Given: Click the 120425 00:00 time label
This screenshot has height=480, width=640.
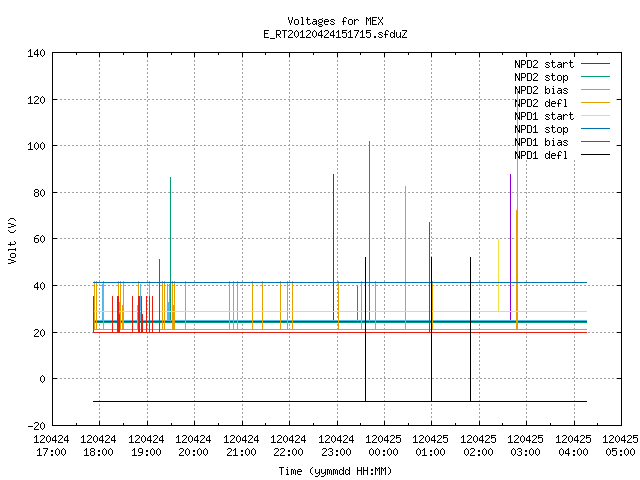Looking at the screenshot, I should coord(383,446).
